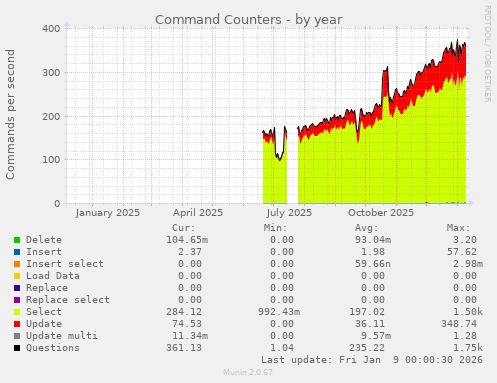Click the 'Questions' legend label
The height and width of the screenshot is (383, 497).
(53, 348)
